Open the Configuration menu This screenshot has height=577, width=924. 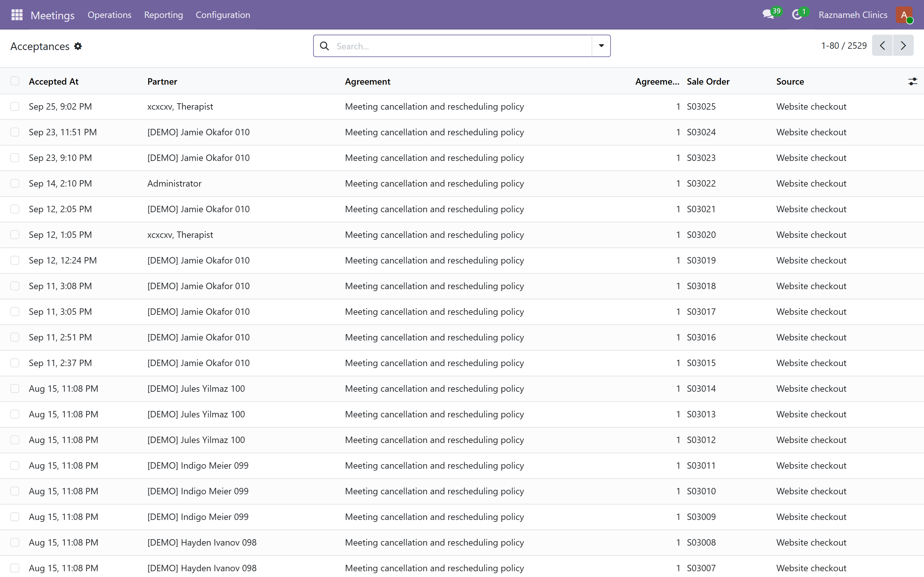pyautogui.click(x=223, y=15)
